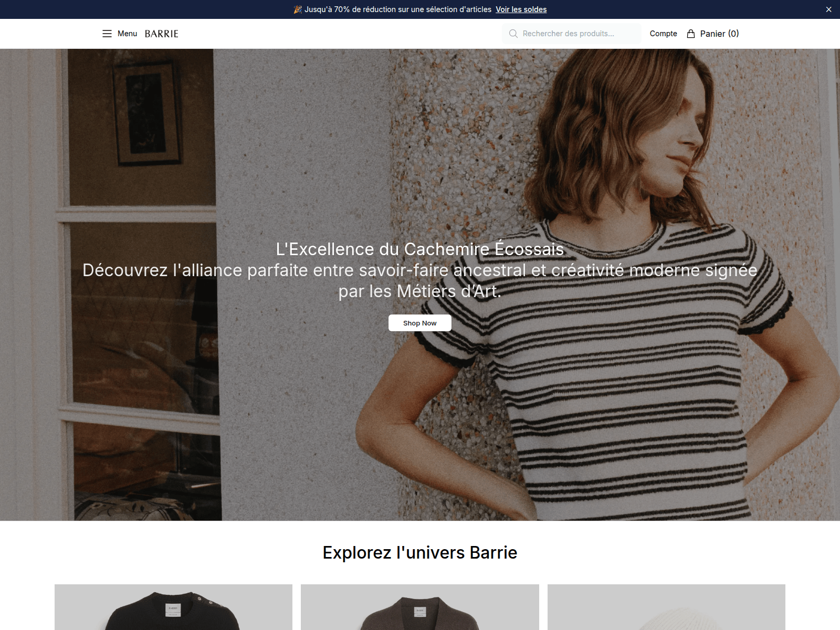This screenshot has height=630, width=840.
Task: Click the BARRIE logo
Action: coord(162,34)
